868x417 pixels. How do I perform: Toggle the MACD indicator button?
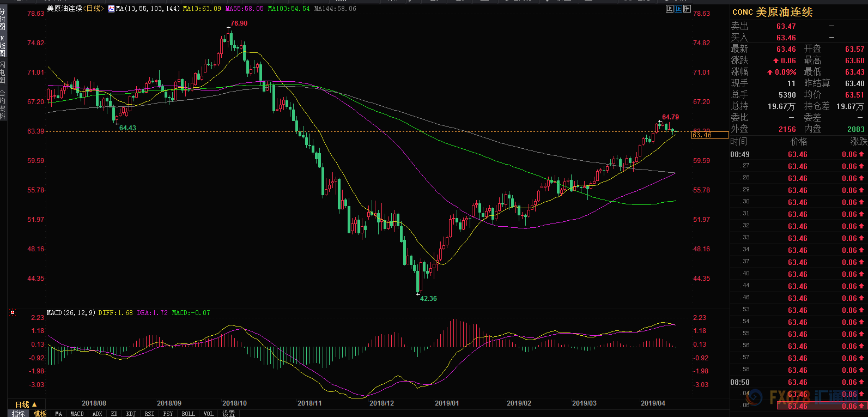77,414
